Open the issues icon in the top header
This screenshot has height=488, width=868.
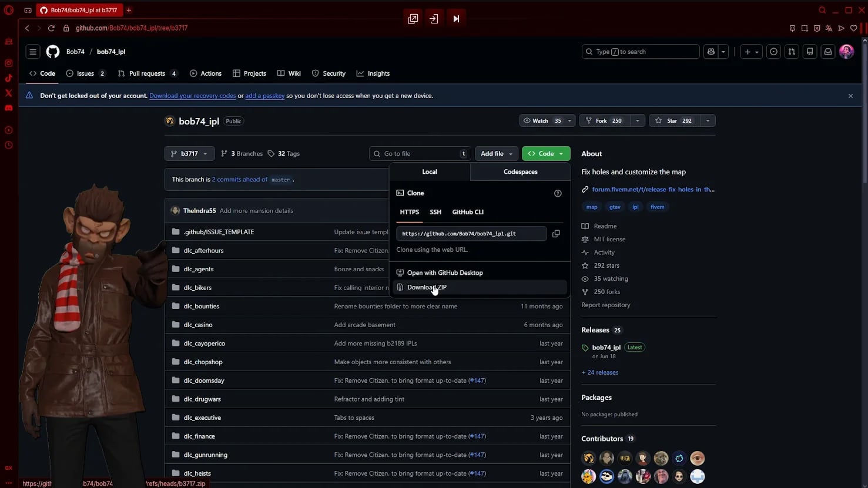(773, 52)
